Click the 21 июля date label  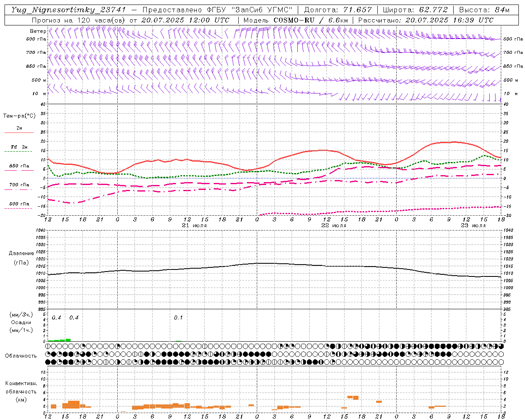tap(194, 225)
